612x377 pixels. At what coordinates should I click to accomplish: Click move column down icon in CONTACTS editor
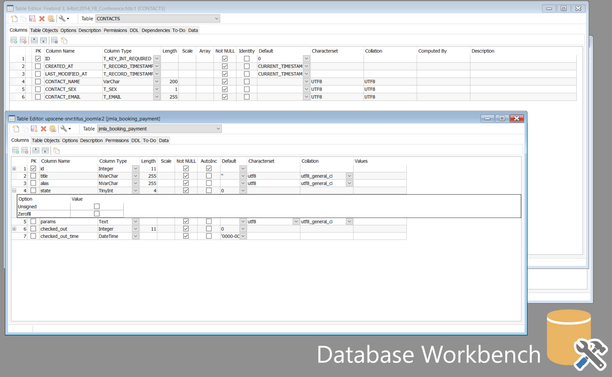44,41
